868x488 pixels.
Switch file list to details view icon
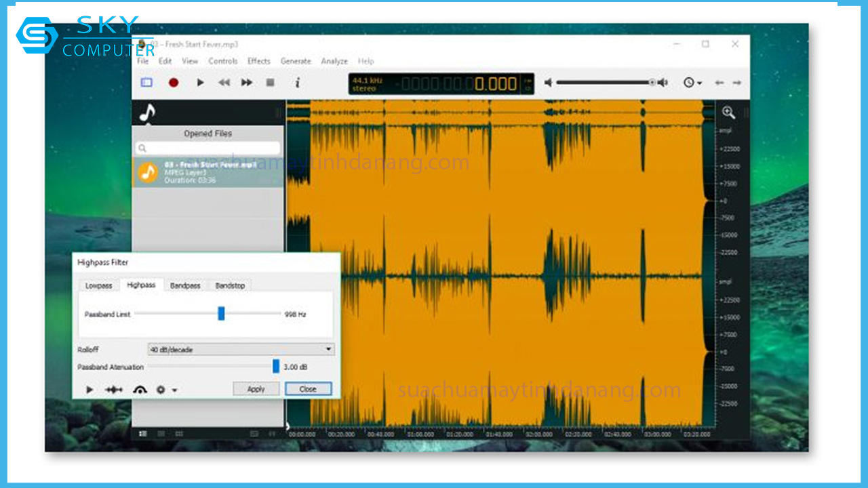pos(161,434)
